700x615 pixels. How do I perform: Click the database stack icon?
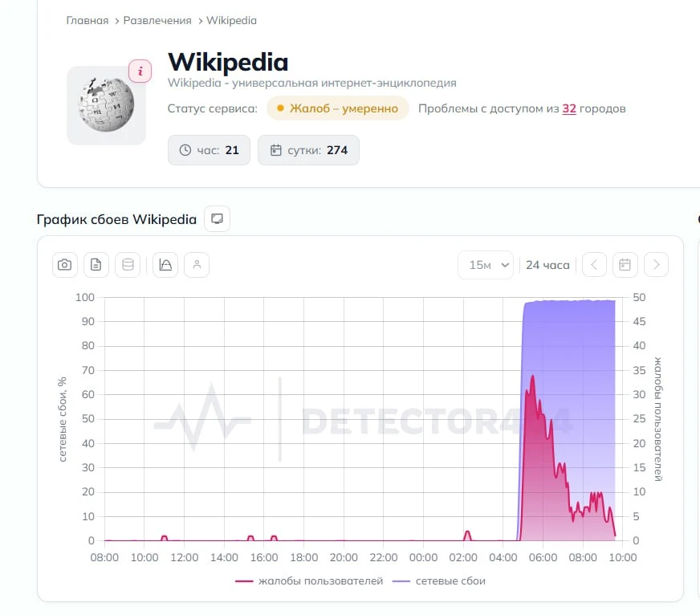coord(128,265)
